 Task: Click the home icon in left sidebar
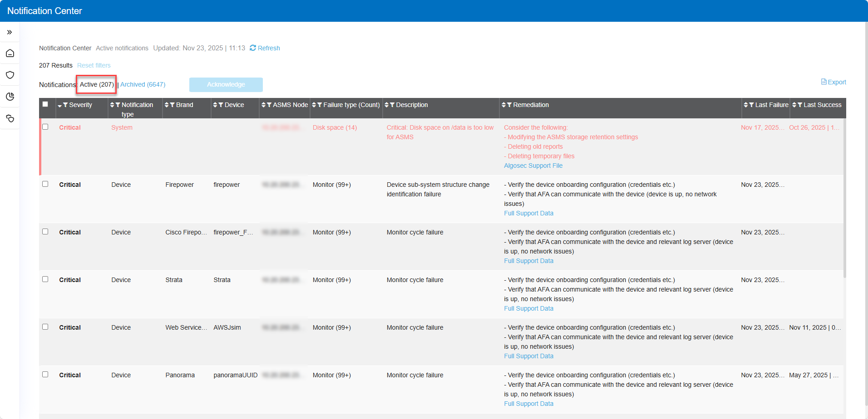10,54
